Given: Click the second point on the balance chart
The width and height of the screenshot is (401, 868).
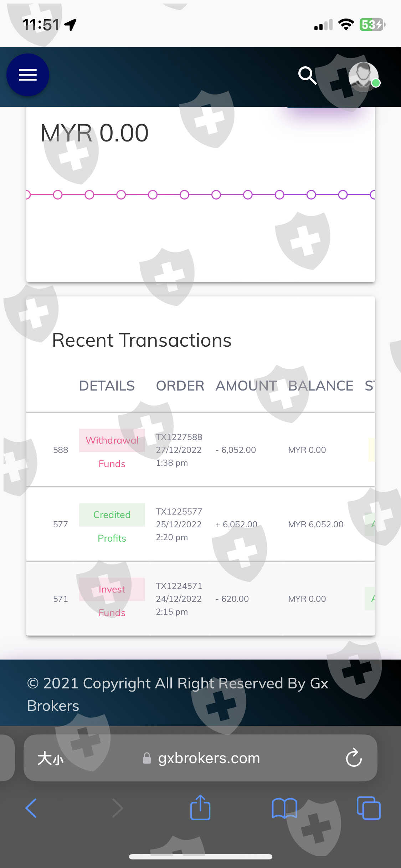Looking at the screenshot, I should (x=58, y=195).
